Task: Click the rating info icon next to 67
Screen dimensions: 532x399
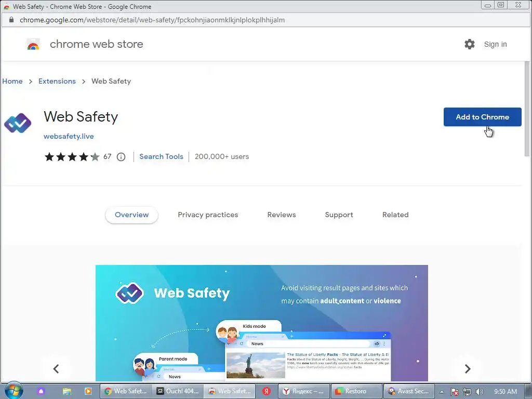Action: point(121,157)
